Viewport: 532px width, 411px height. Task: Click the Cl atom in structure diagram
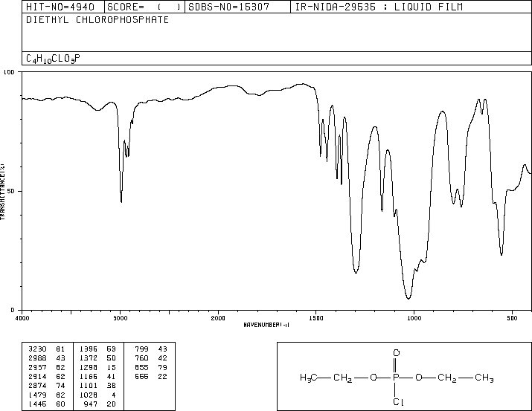tap(398, 402)
